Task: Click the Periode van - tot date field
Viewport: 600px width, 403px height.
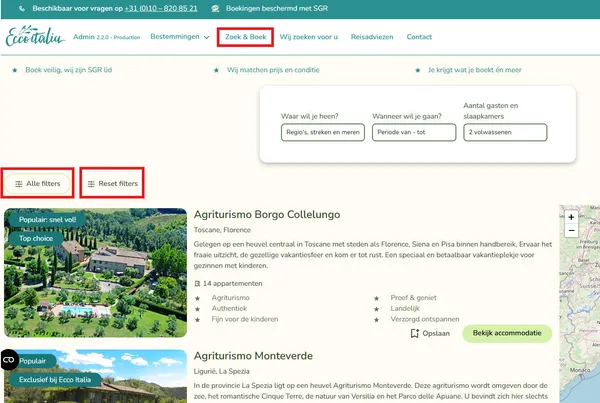Action: pyautogui.click(x=414, y=132)
